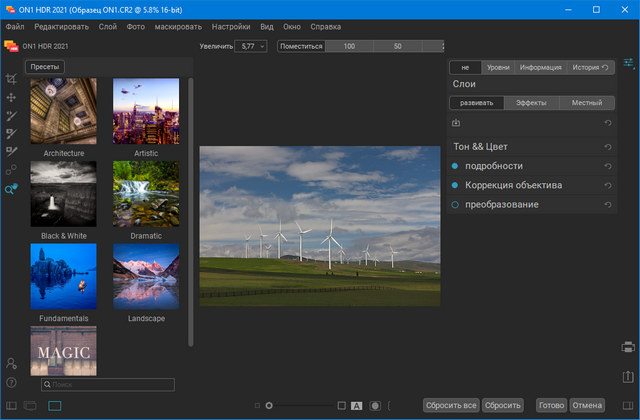Click the Share/Export icon on right edge
This screenshot has width=640, height=420.
pyautogui.click(x=628, y=377)
